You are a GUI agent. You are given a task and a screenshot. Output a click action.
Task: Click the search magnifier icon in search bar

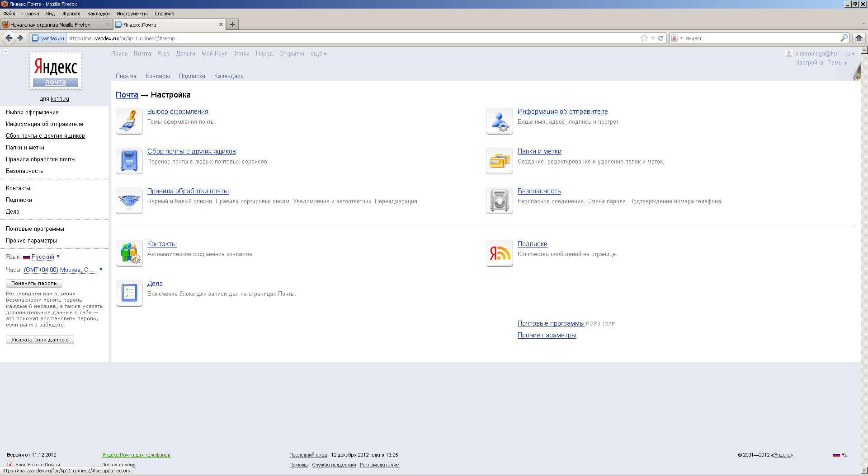(844, 38)
